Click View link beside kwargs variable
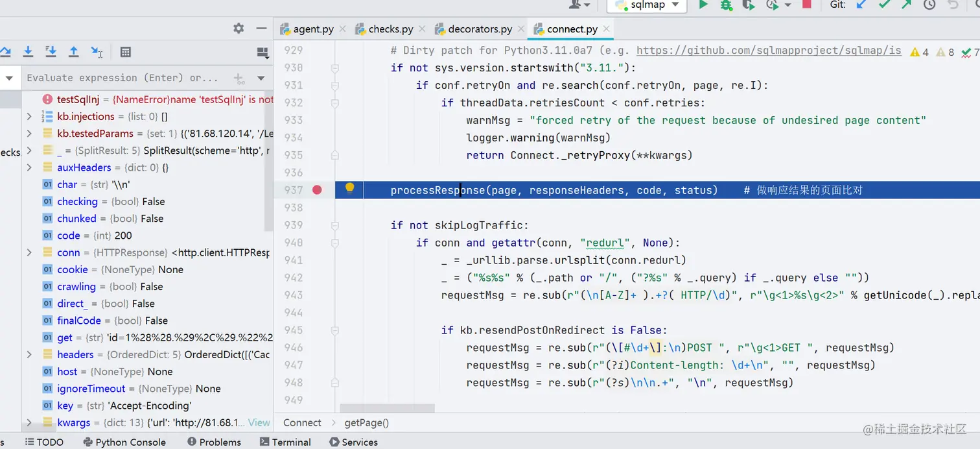The height and width of the screenshot is (449, 980). click(x=259, y=422)
